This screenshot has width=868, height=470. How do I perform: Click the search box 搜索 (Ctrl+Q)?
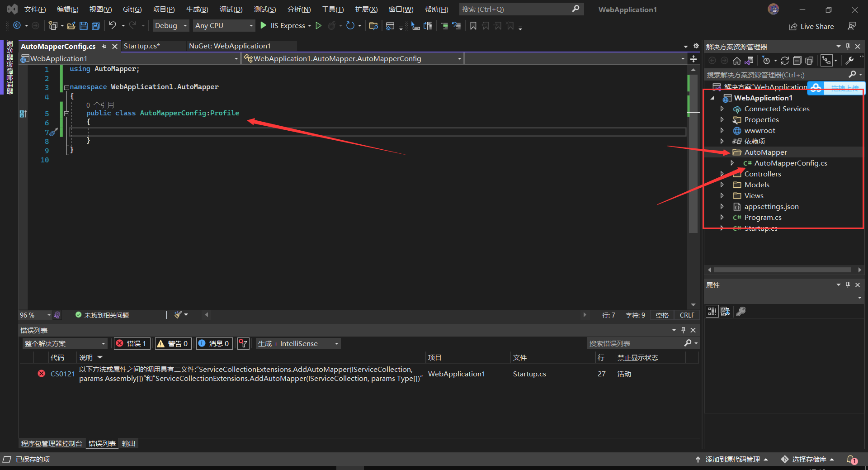tap(521, 9)
